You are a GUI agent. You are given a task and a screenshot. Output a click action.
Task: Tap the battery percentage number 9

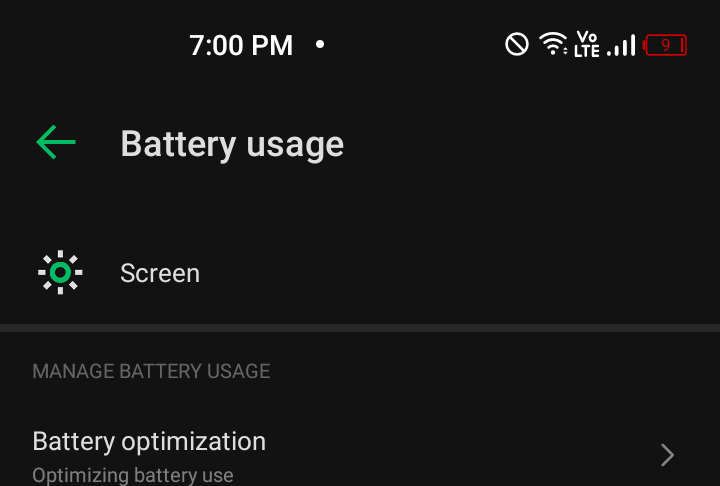click(x=665, y=45)
